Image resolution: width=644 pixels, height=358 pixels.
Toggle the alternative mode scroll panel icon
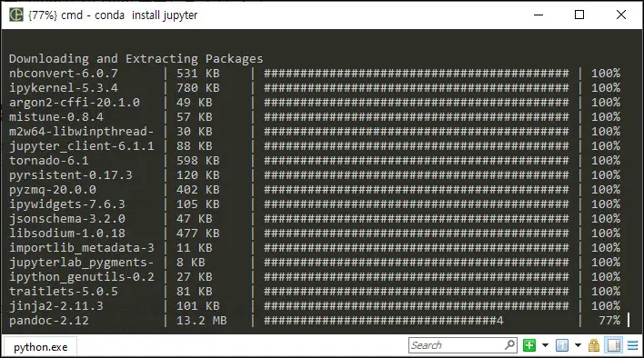(x=614, y=345)
